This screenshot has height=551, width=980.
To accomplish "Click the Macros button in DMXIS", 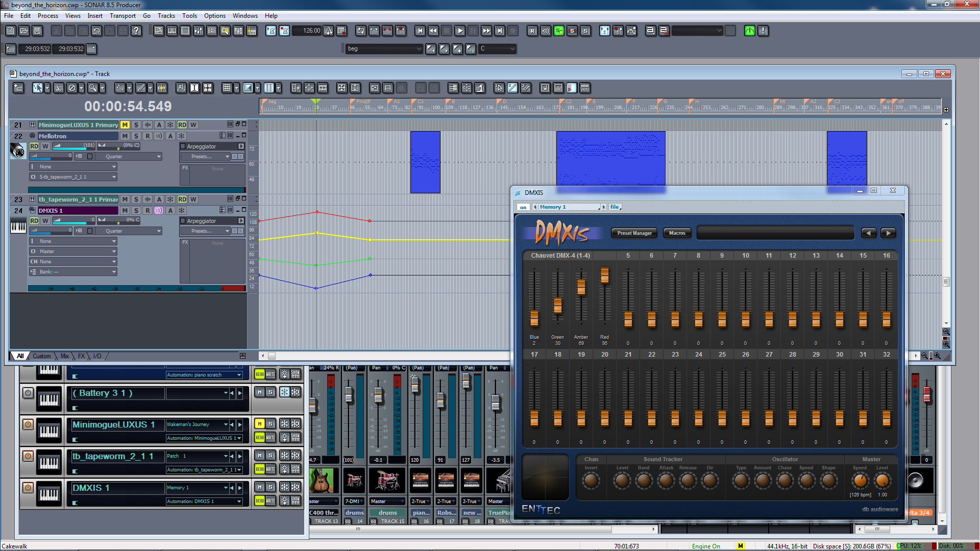I will tap(677, 233).
